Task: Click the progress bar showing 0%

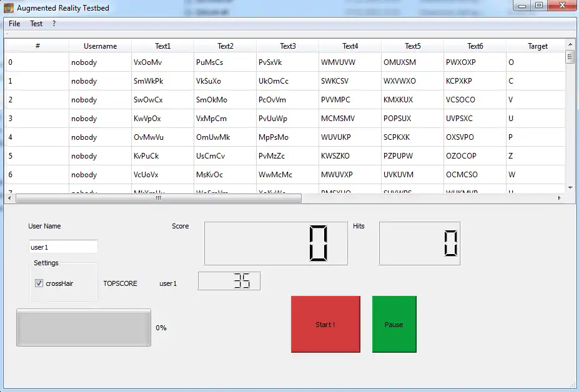Action: point(84,328)
